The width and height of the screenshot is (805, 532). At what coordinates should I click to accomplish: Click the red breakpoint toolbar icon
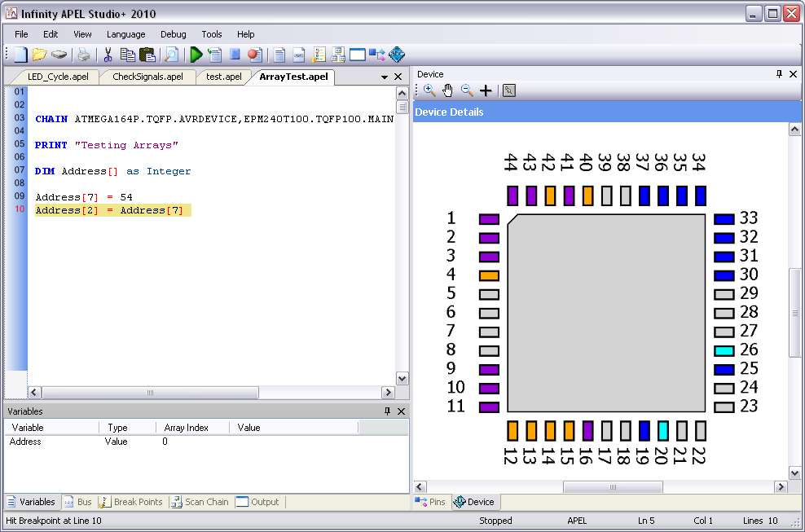pos(254,55)
